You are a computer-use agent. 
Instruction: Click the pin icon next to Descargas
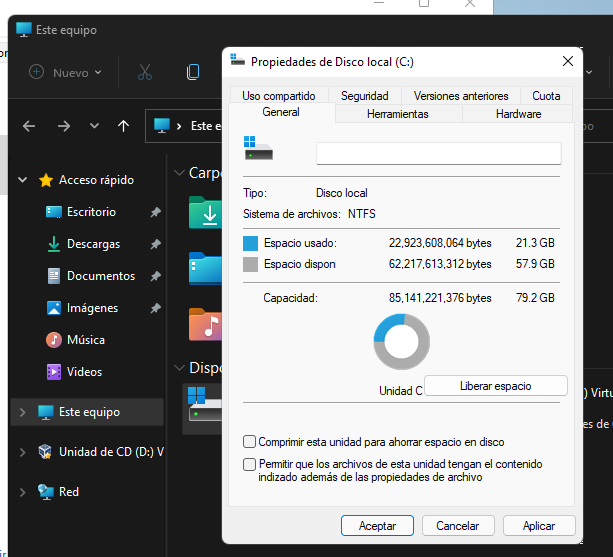pos(156,244)
